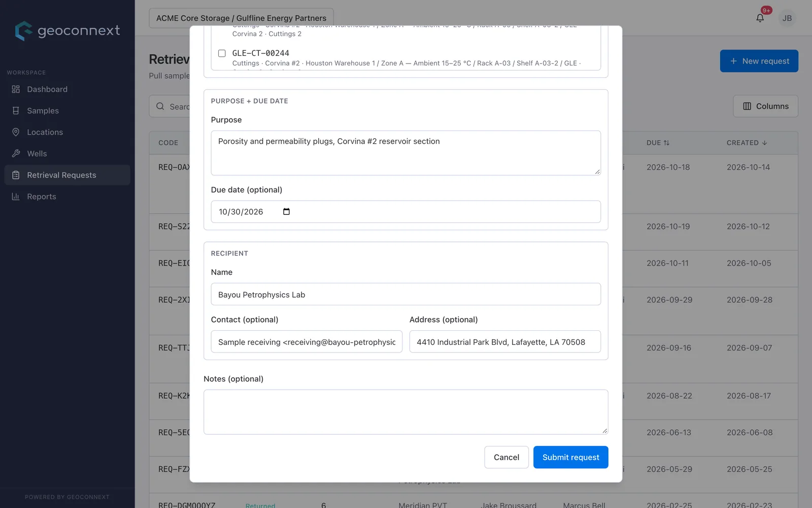Image resolution: width=812 pixels, height=508 pixels.
Task: Select the created date 2026-10-12 cell
Action: click(x=748, y=227)
